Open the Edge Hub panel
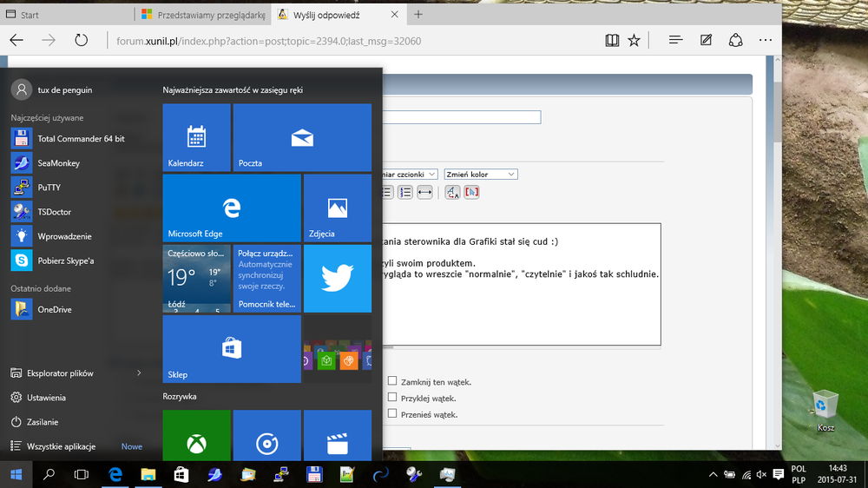Image resolution: width=868 pixels, height=488 pixels. [675, 41]
